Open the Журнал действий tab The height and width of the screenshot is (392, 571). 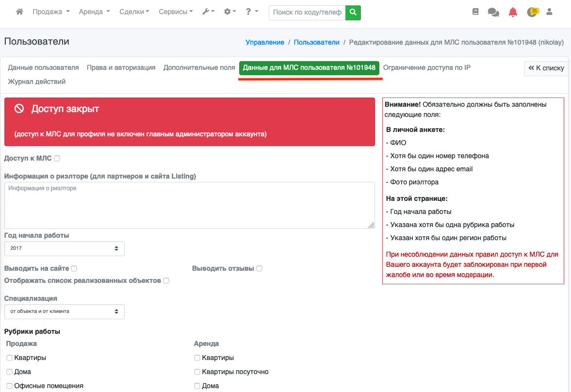coord(36,82)
